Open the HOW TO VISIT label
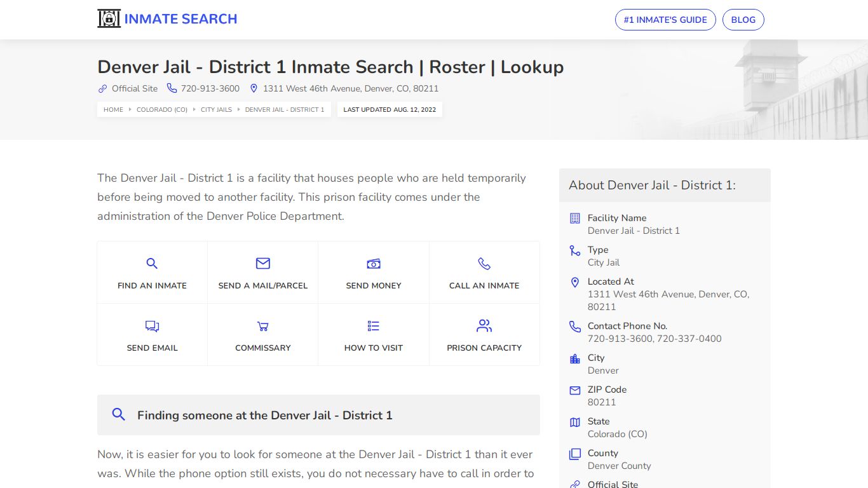868x488 pixels. 374,348
